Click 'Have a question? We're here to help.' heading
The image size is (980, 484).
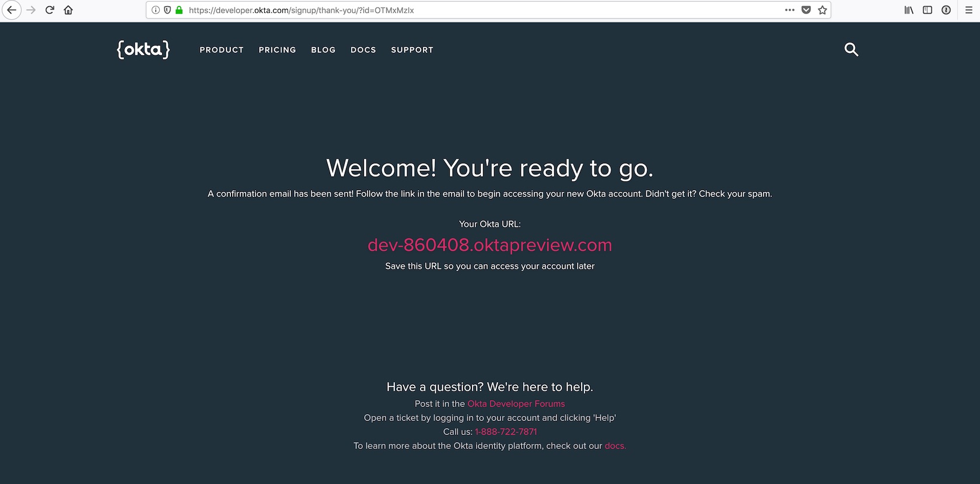490,387
